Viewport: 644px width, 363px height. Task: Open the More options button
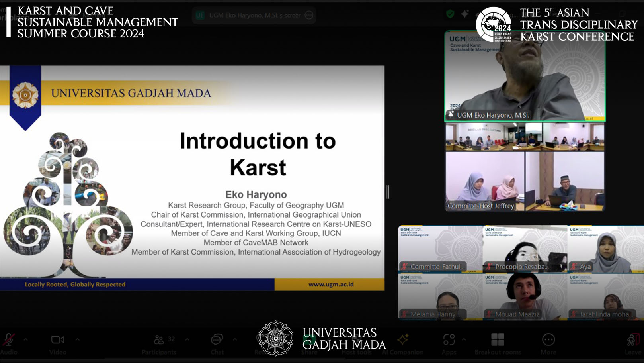click(548, 344)
